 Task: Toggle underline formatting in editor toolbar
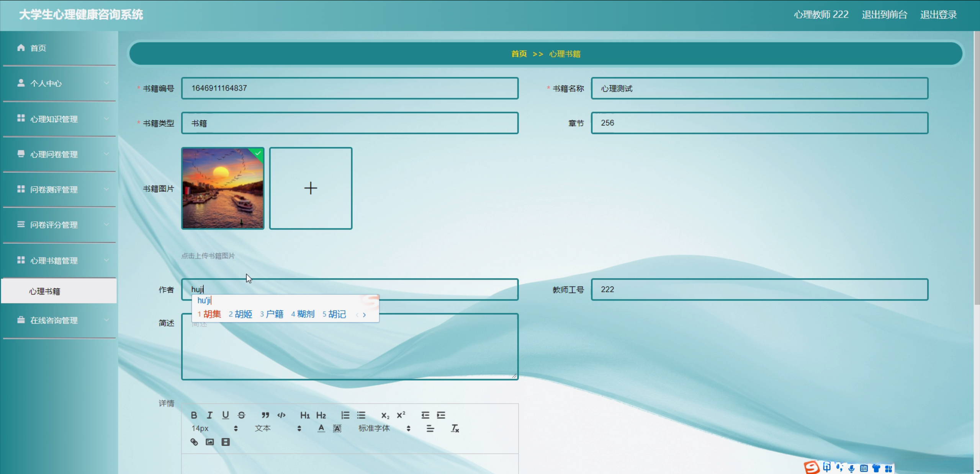pyautogui.click(x=225, y=415)
